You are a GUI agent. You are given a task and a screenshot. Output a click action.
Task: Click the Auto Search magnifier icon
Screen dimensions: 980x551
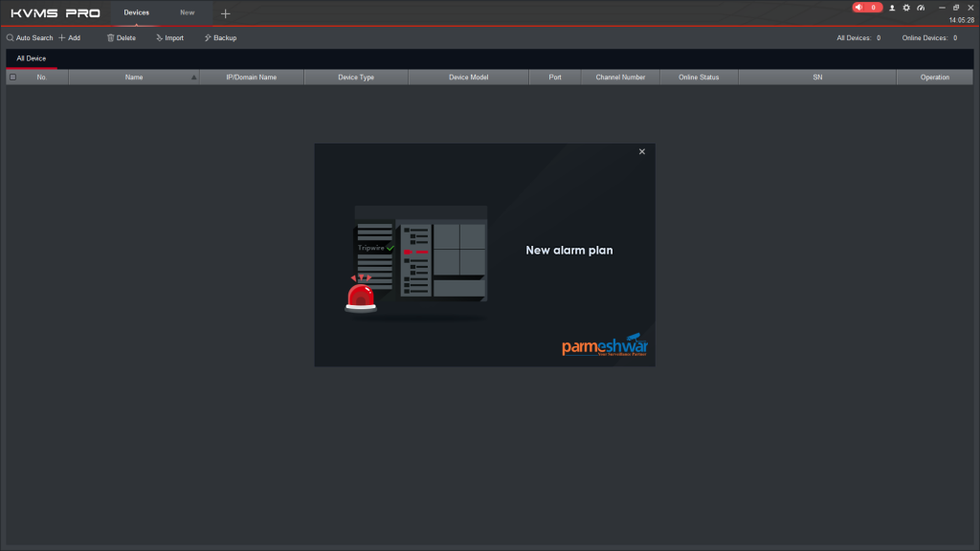pos(10,38)
